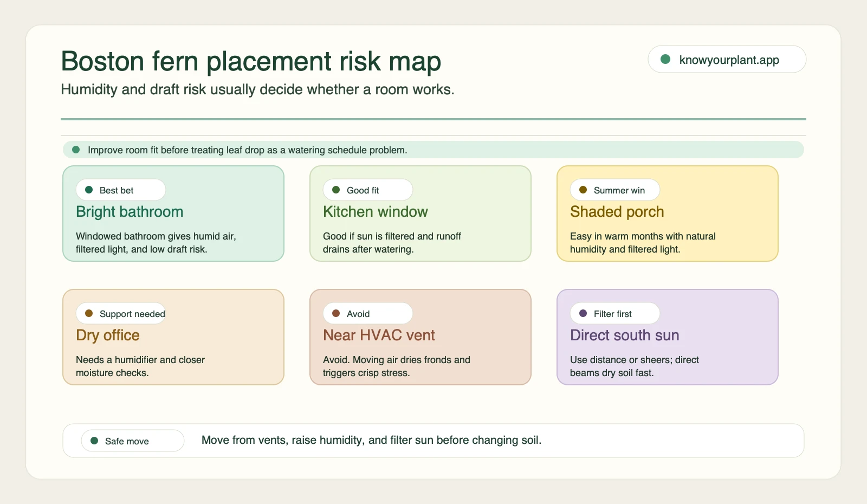Click the dot in Summer win badge
867x504 pixels.
click(x=583, y=190)
